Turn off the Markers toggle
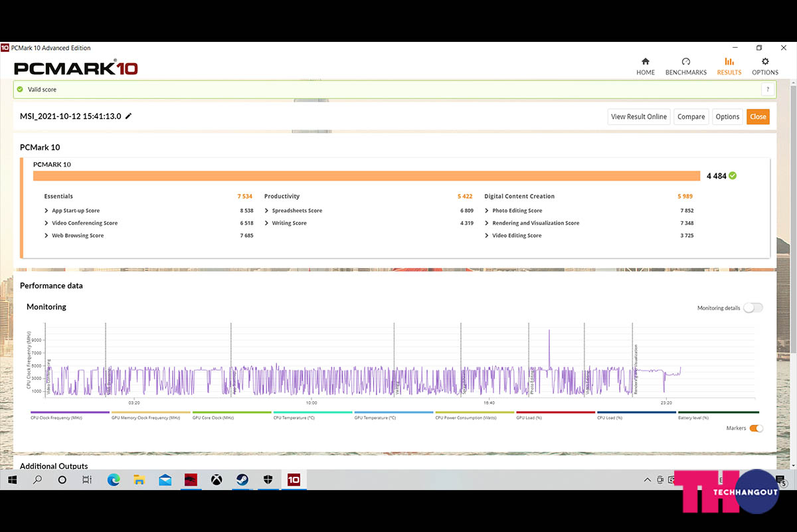 756,428
